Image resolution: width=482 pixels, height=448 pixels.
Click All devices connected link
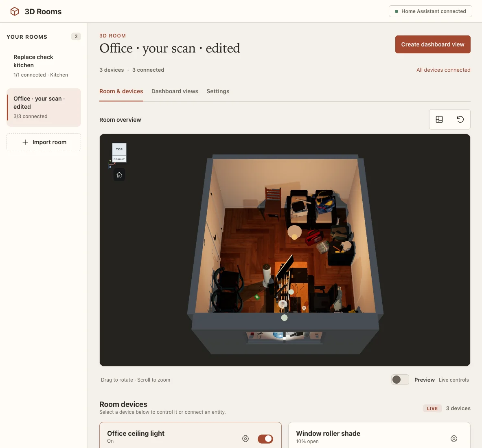[443, 70]
